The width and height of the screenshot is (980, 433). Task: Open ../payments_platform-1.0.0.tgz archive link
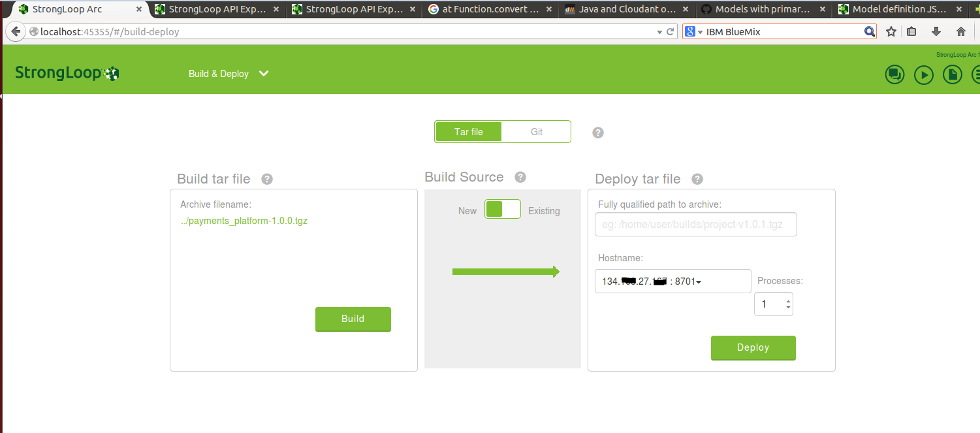[x=244, y=221]
